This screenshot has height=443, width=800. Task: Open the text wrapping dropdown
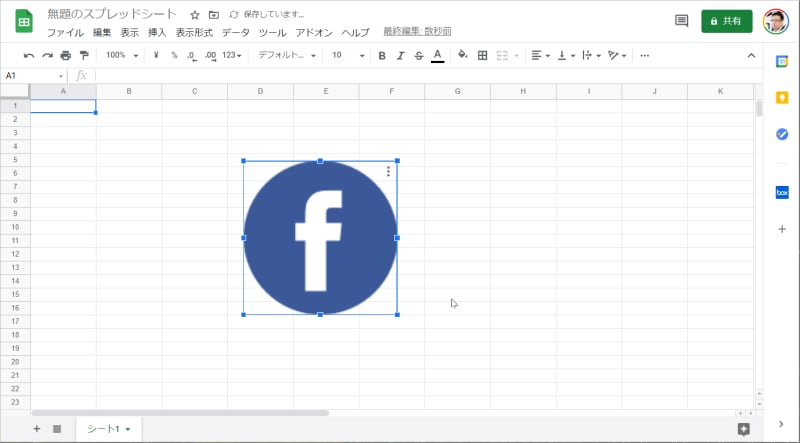(x=592, y=55)
